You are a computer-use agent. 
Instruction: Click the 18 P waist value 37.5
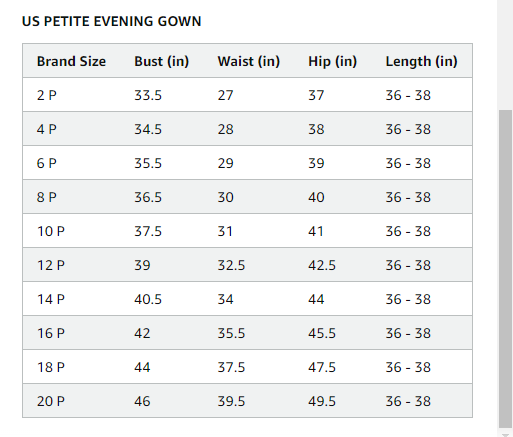click(x=231, y=367)
